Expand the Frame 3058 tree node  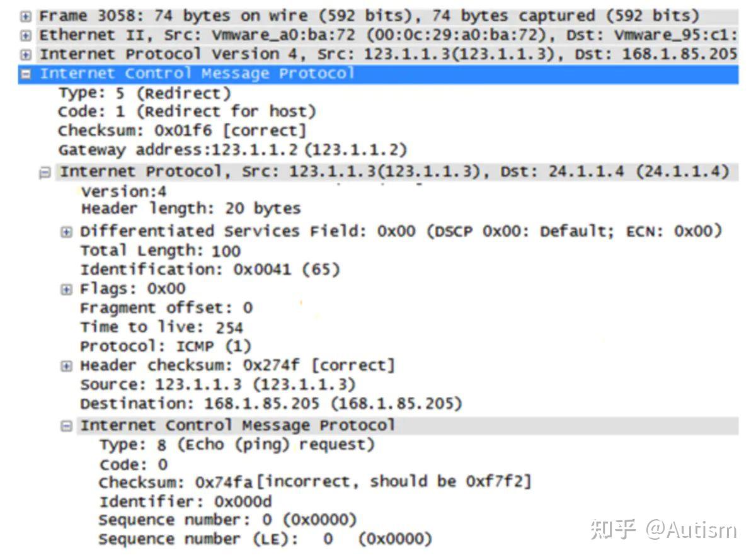coord(25,16)
